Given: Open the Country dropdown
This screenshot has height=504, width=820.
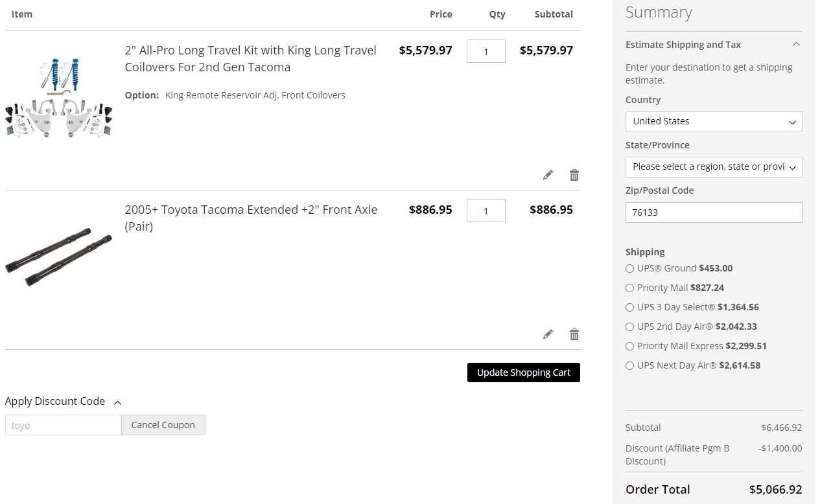Looking at the screenshot, I should coord(713,122).
